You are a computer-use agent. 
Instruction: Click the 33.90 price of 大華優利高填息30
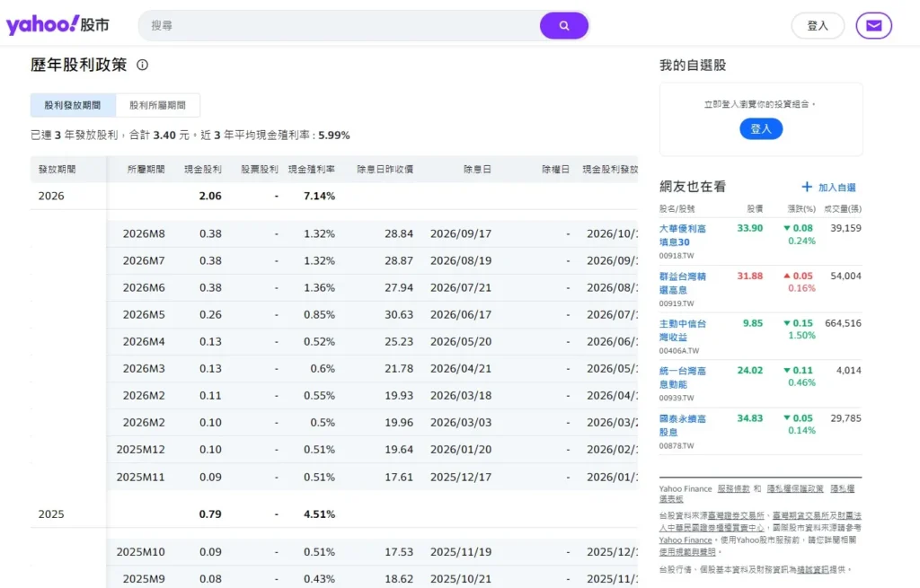(750, 228)
